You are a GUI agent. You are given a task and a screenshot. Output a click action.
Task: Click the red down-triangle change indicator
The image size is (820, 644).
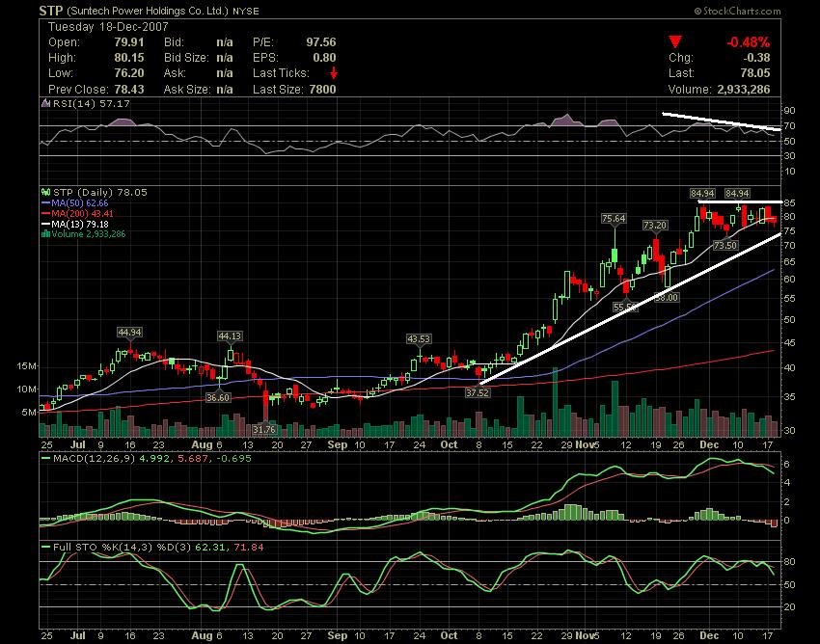[675, 41]
